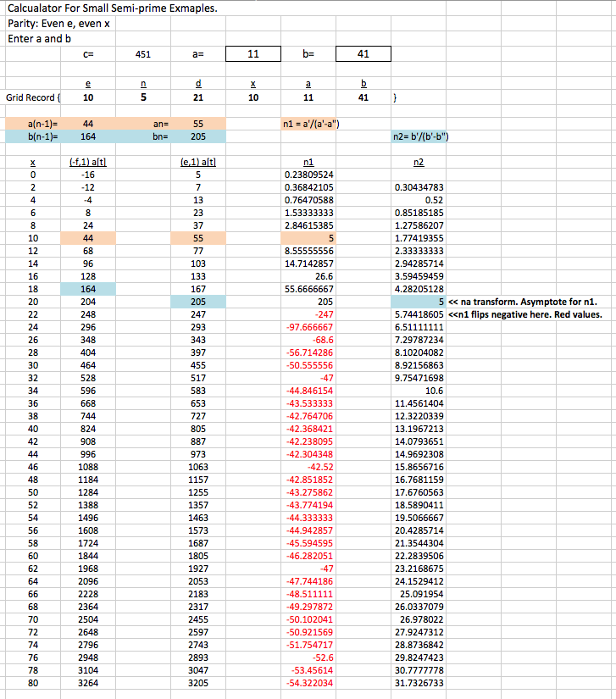The height and width of the screenshot is (699, 616).
Task: Select the n2 value 10.6
Action: tap(419, 391)
